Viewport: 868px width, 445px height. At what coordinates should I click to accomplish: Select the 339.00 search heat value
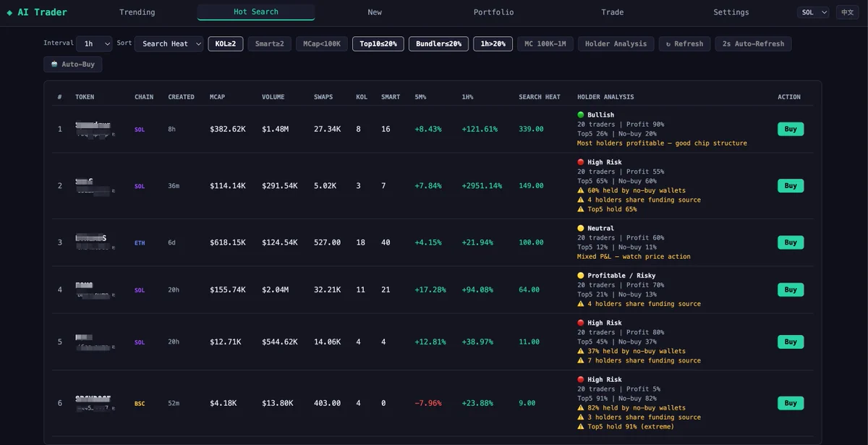pyautogui.click(x=531, y=130)
